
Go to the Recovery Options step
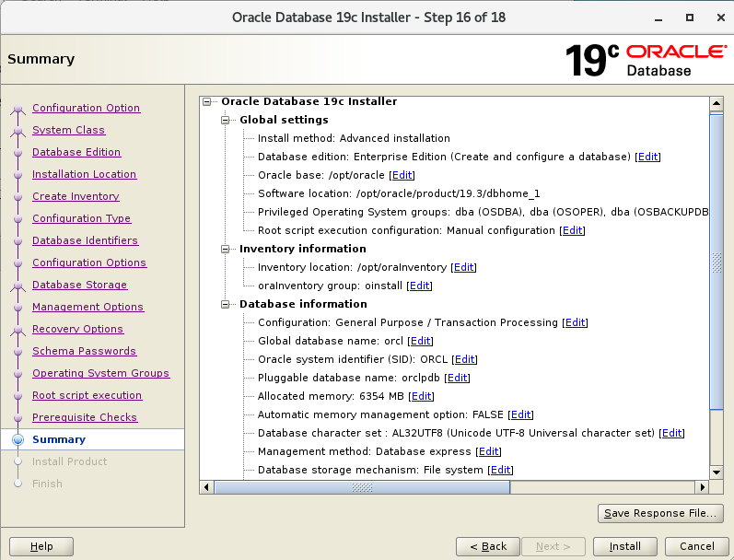pyautogui.click(x=77, y=329)
